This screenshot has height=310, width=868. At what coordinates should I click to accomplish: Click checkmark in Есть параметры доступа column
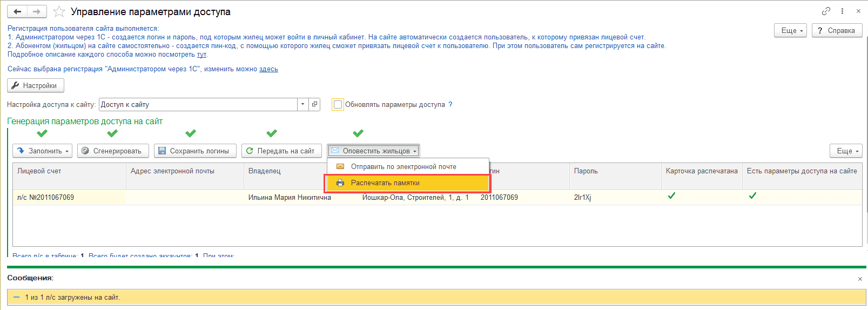click(752, 196)
